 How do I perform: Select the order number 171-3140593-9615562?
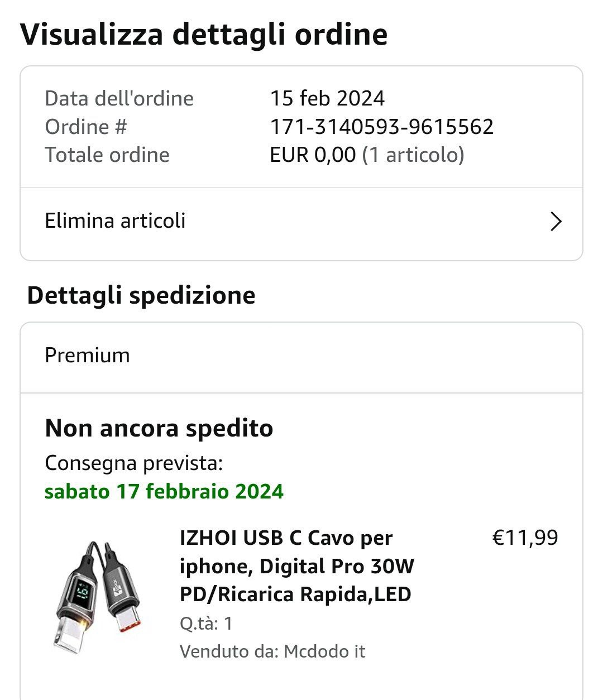point(382,127)
